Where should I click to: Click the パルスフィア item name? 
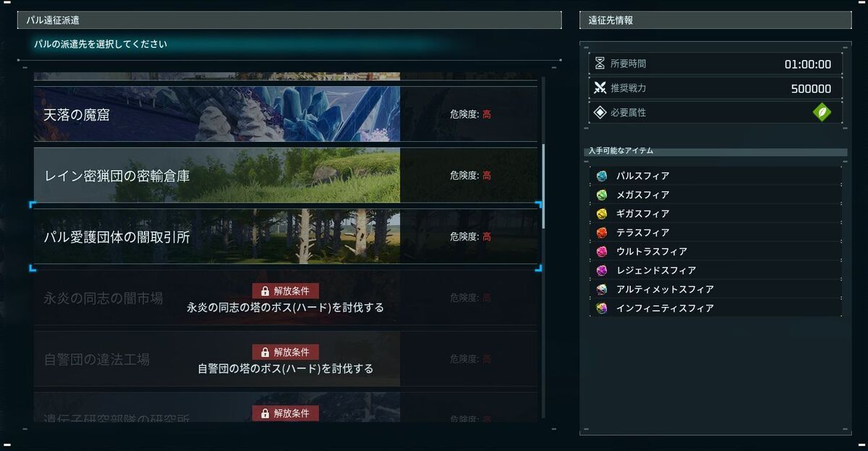[x=642, y=176]
